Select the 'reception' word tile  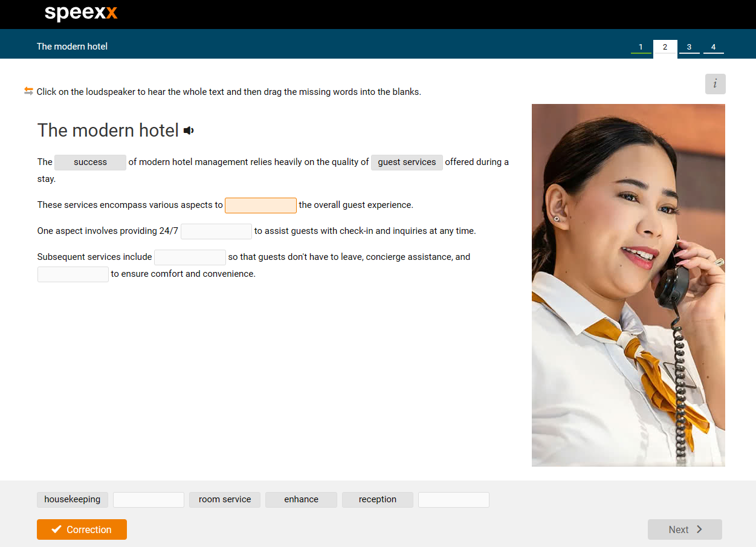pyautogui.click(x=378, y=500)
